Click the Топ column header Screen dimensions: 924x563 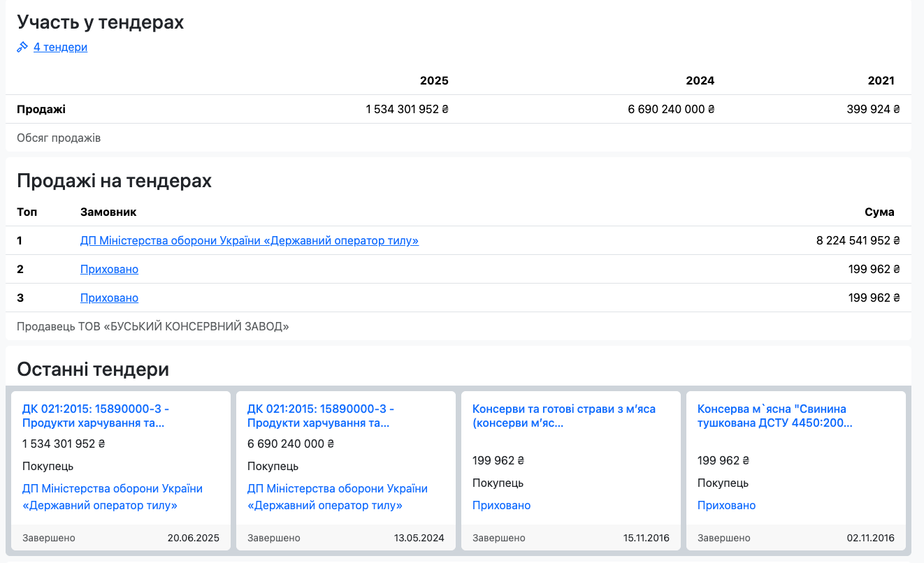click(x=27, y=212)
